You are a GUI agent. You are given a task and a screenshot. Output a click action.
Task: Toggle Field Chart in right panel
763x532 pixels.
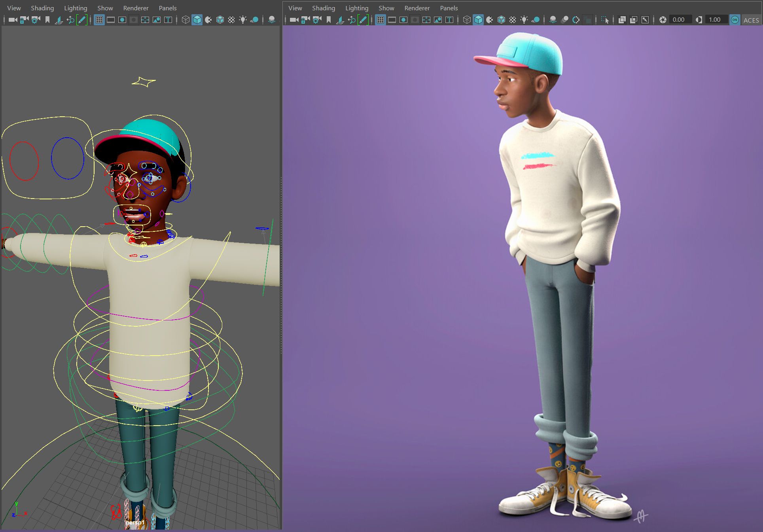[x=426, y=20]
